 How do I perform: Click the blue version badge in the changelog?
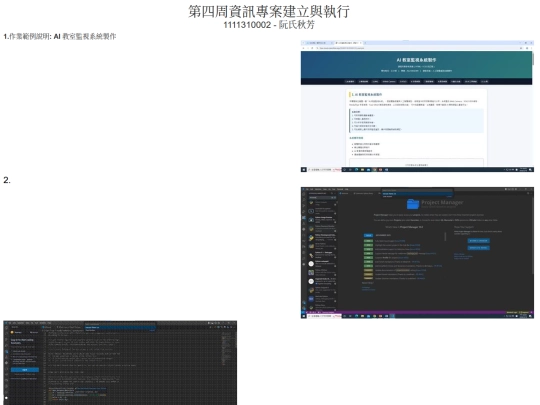(x=368, y=236)
